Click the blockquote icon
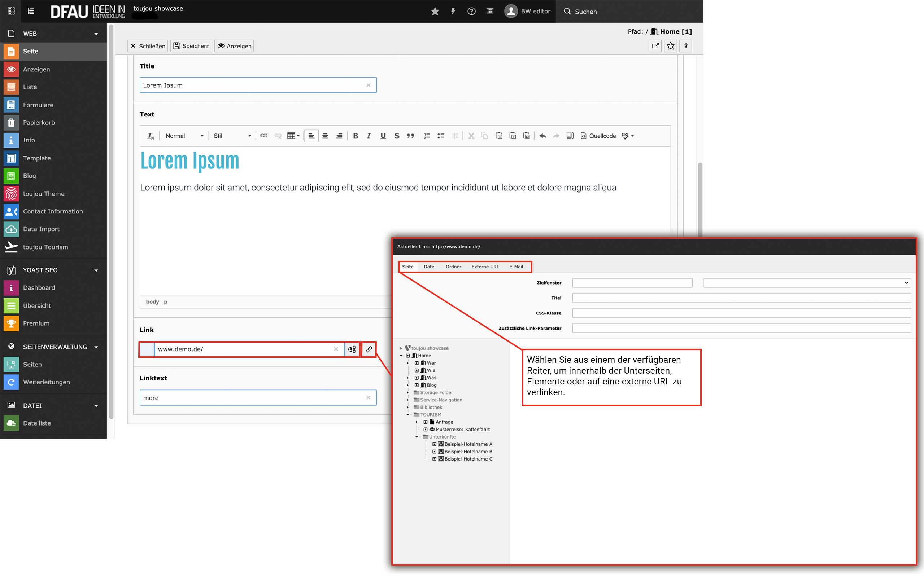 coord(410,136)
